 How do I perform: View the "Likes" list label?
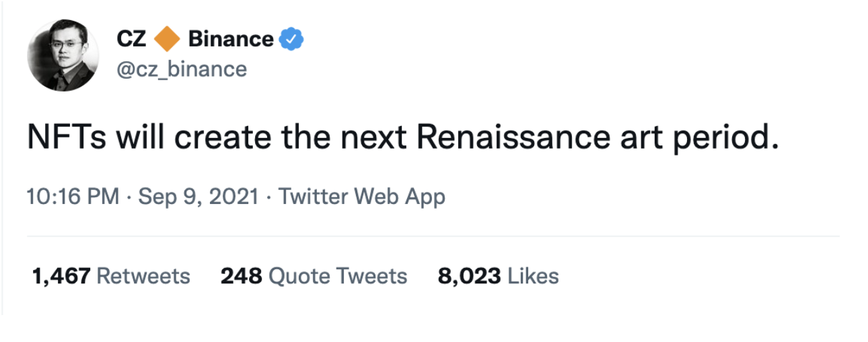pyautogui.click(x=533, y=275)
